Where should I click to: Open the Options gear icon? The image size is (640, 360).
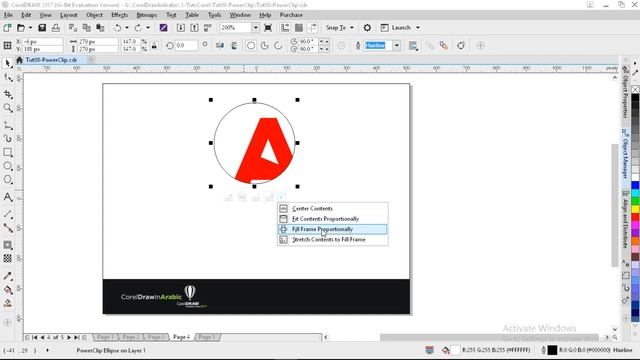(367, 28)
